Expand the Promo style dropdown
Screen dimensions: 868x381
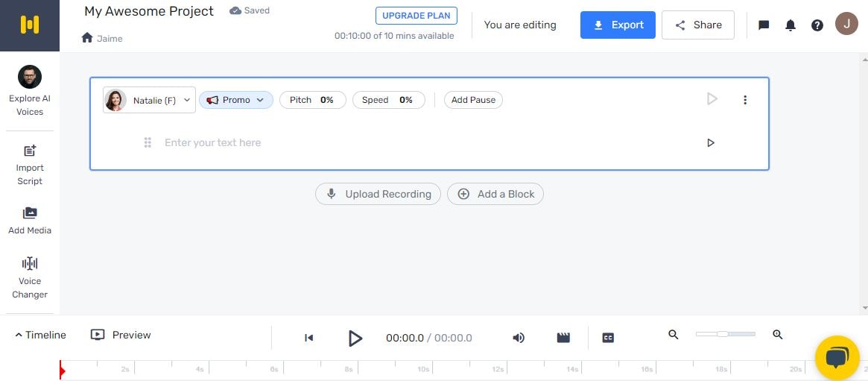[x=235, y=100]
